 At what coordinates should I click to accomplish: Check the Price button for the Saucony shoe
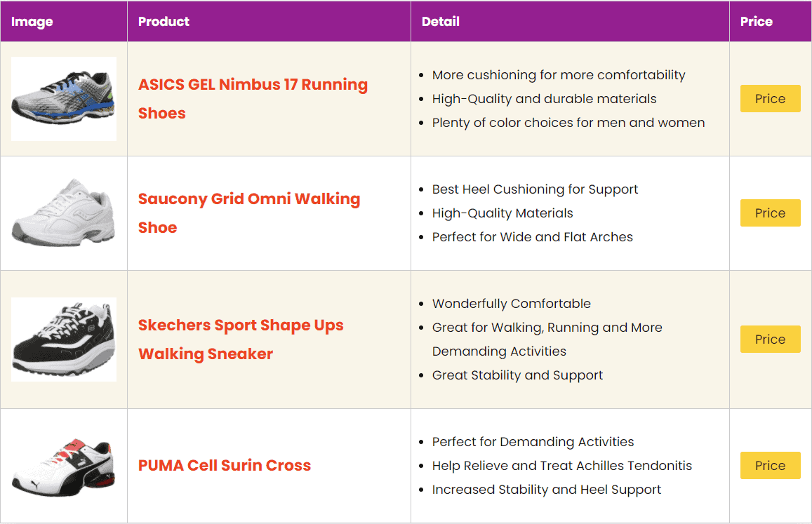point(770,213)
